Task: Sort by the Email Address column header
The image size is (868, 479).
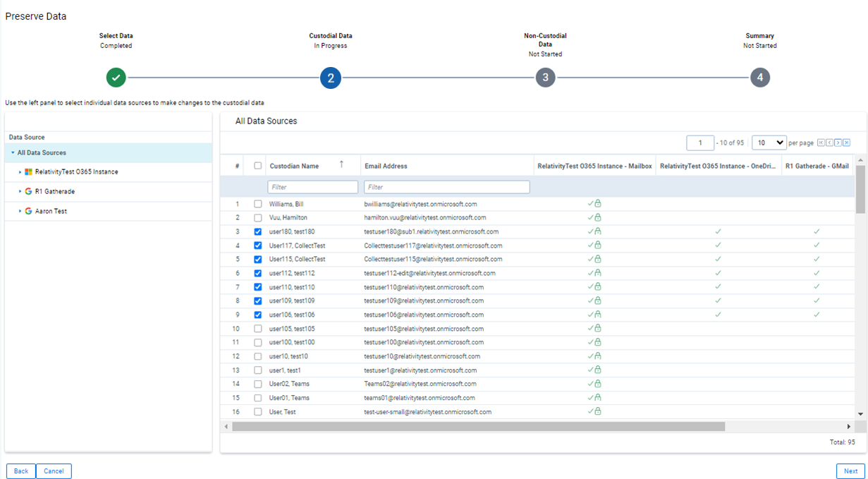Action: coord(386,166)
